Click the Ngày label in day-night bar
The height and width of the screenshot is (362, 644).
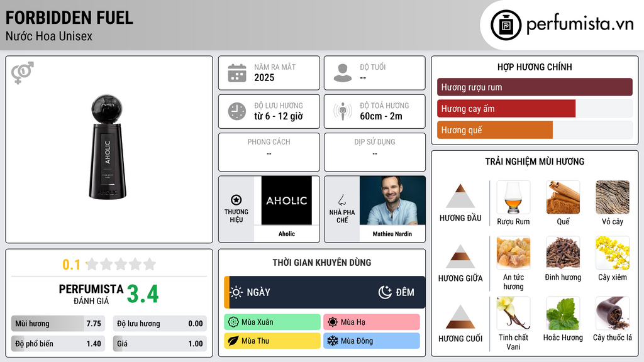[258, 292]
